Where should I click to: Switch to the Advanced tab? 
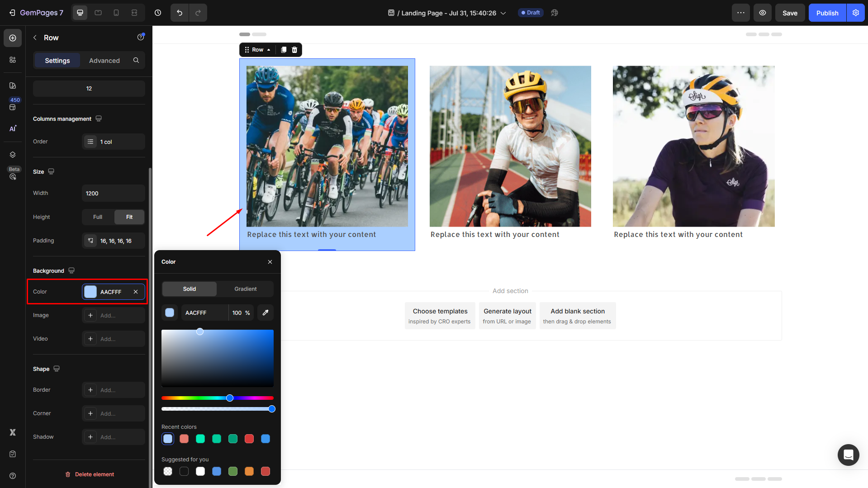(x=104, y=61)
